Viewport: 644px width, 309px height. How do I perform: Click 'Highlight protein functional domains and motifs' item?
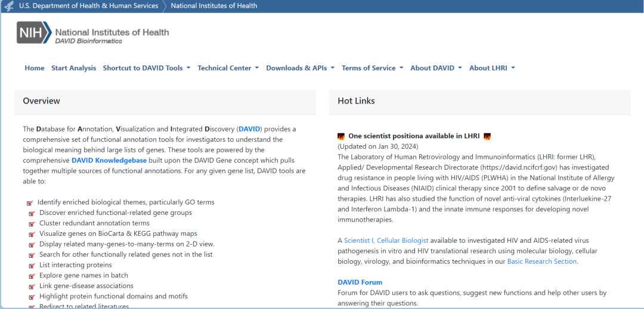(x=114, y=296)
